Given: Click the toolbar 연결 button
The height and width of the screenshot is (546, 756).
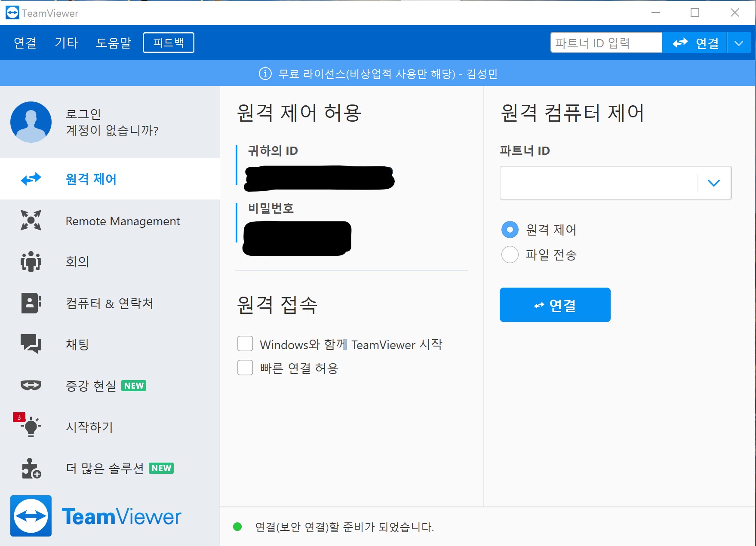Looking at the screenshot, I should coord(695,43).
